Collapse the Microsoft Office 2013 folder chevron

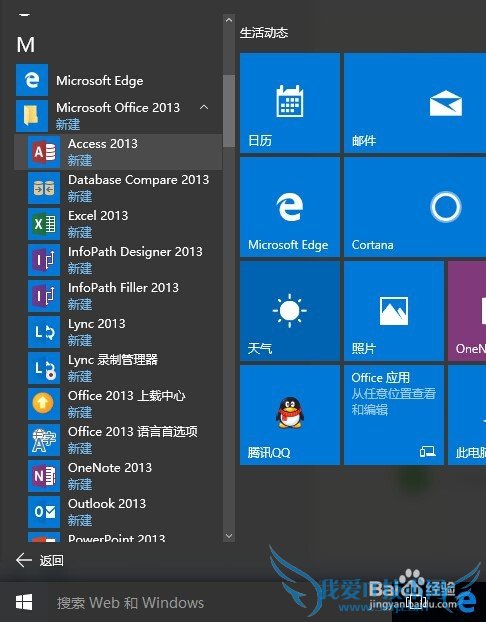pyautogui.click(x=204, y=107)
